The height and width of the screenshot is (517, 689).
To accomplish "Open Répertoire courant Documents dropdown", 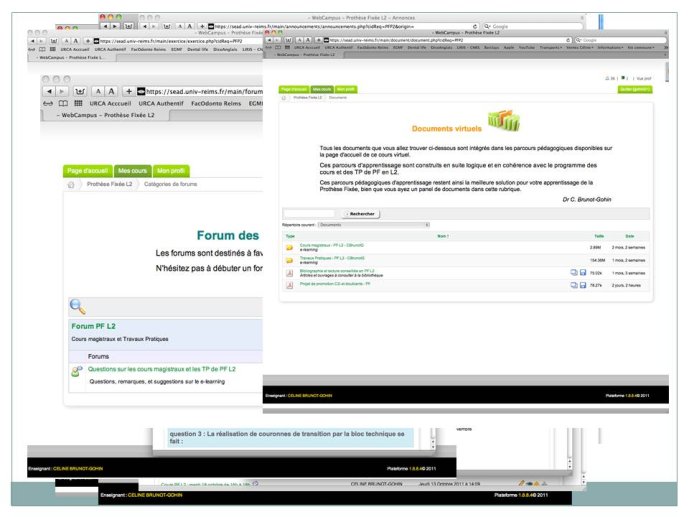I will click(x=374, y=225).
